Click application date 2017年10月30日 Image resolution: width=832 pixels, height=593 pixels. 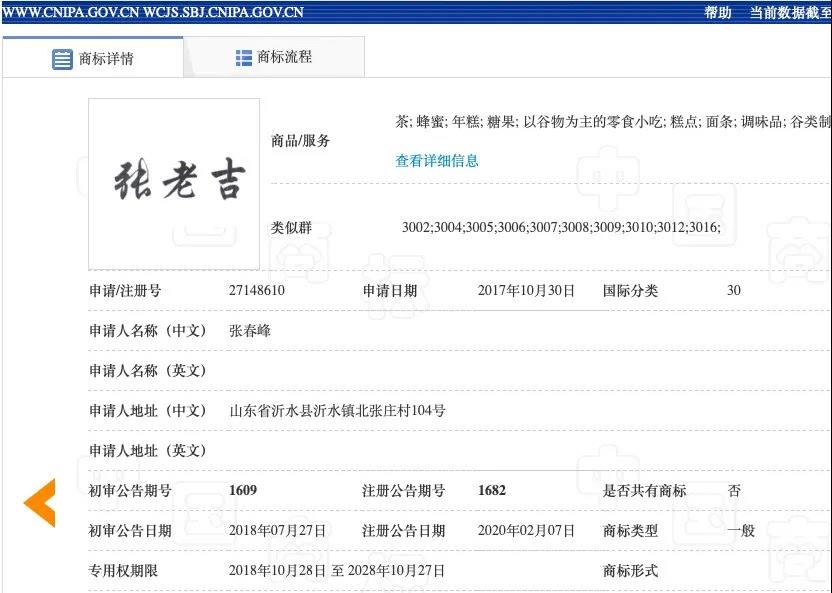click(x=526, y=291)
